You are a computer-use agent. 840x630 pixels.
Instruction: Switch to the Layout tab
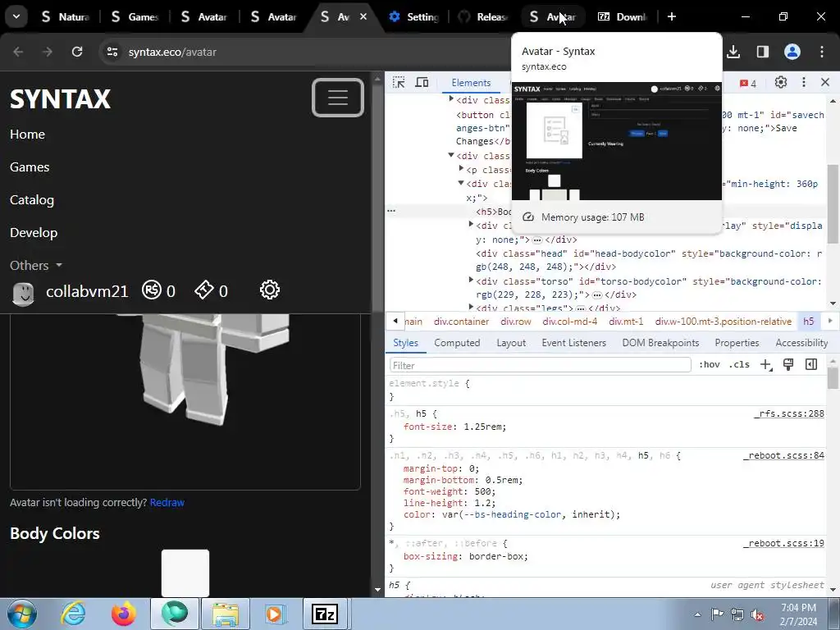[x=511, y=343]
